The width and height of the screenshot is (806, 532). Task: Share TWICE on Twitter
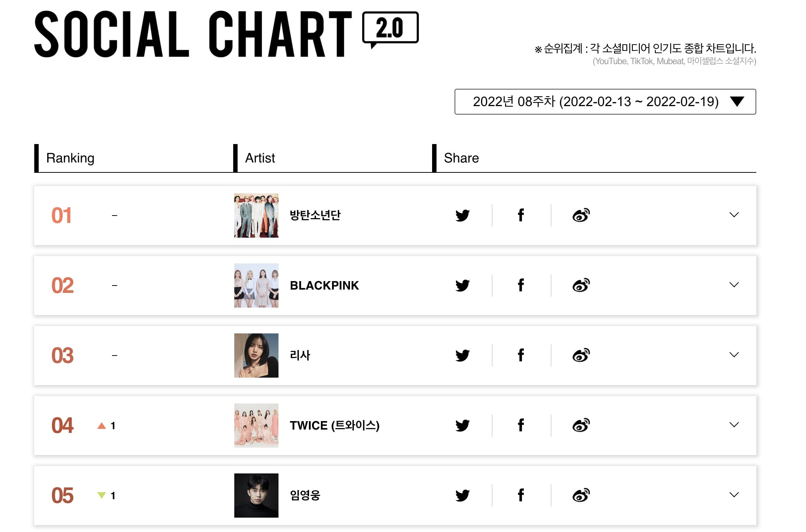point(462,425)
